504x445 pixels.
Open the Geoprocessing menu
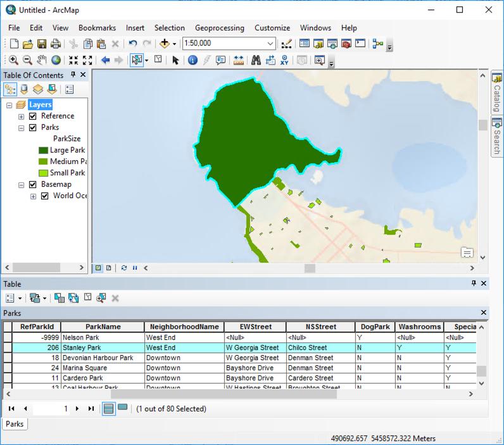coord(219,28)
